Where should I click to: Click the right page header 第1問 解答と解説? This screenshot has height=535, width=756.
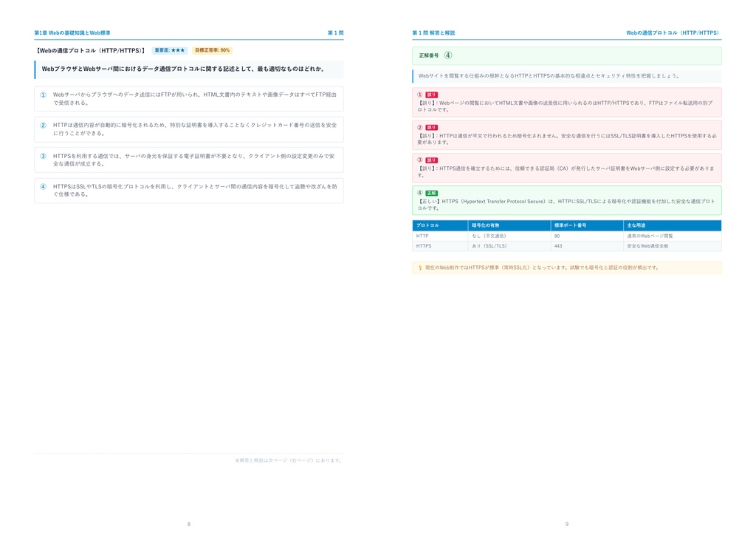point(433,33)
